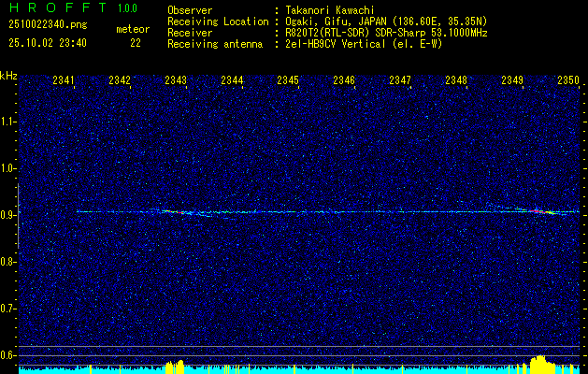This screenshot has height=374, width=588.
Task: Click the red meteor echo near 2349
Action: pyautogui.click(x=541, y=211)
